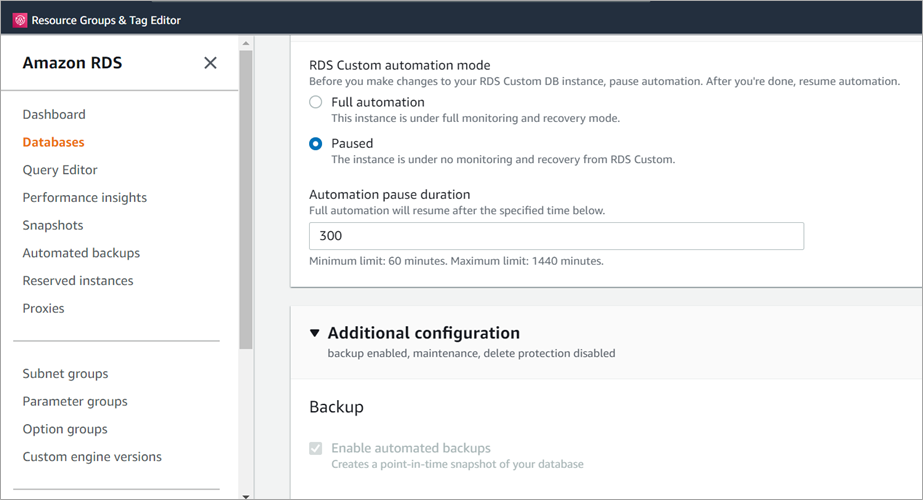Click the sidebar scroll down arrow
Image resolution: width=923 pixels, height=500 pixels.
246,494
